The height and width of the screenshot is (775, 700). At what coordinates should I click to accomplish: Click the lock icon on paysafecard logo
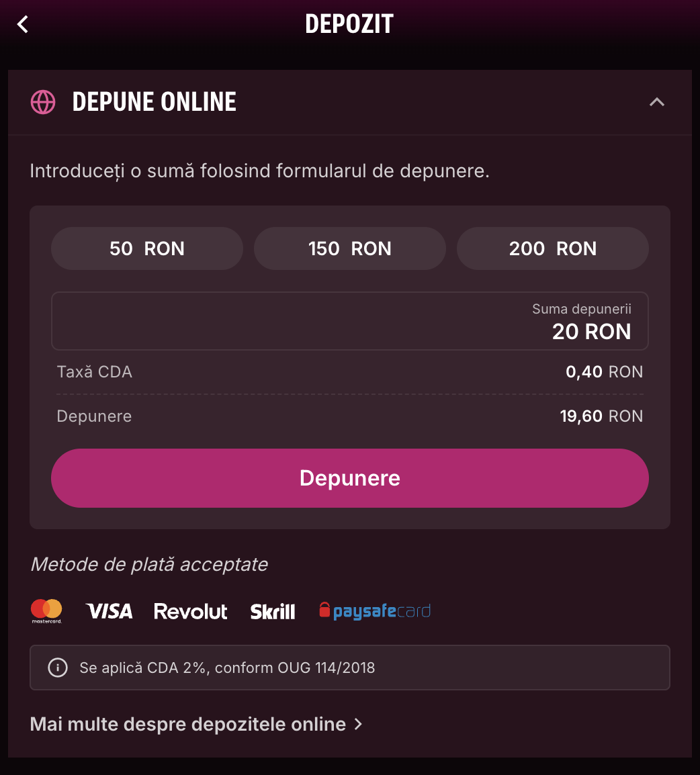(x=324, y=610)
